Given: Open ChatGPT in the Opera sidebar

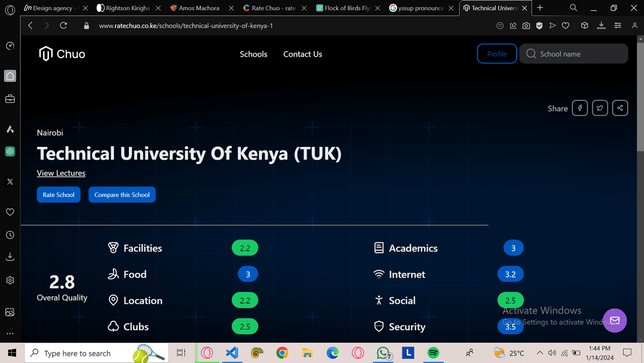Looking at the screenshot, I should click(10, 152).
